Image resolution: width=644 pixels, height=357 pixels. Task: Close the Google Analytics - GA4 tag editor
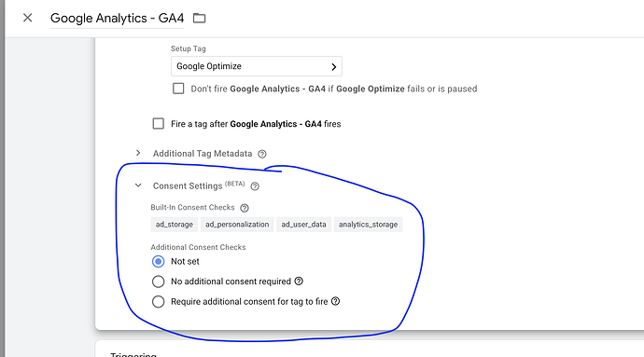(27, 18)
